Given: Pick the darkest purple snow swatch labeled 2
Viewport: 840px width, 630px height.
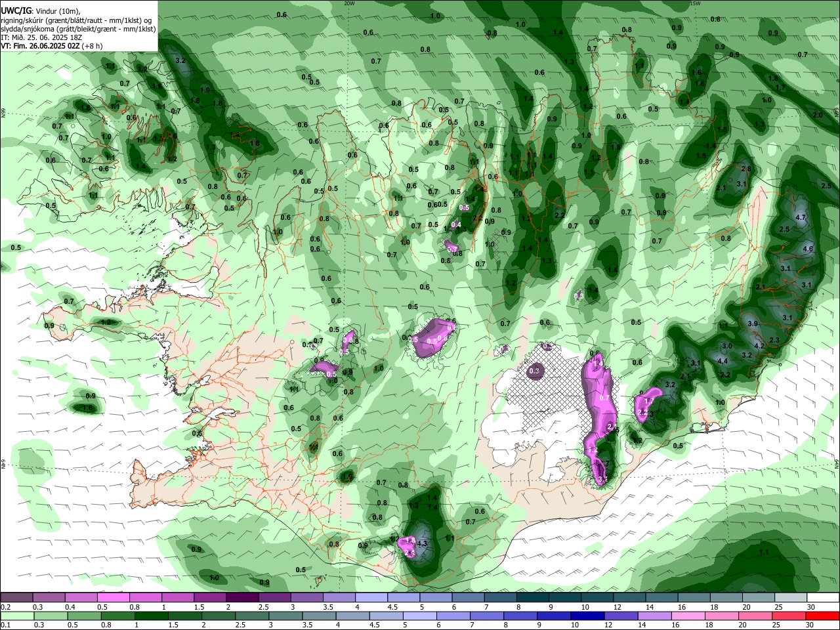Looking at the screenshot, I should click(x=242, y=598).
